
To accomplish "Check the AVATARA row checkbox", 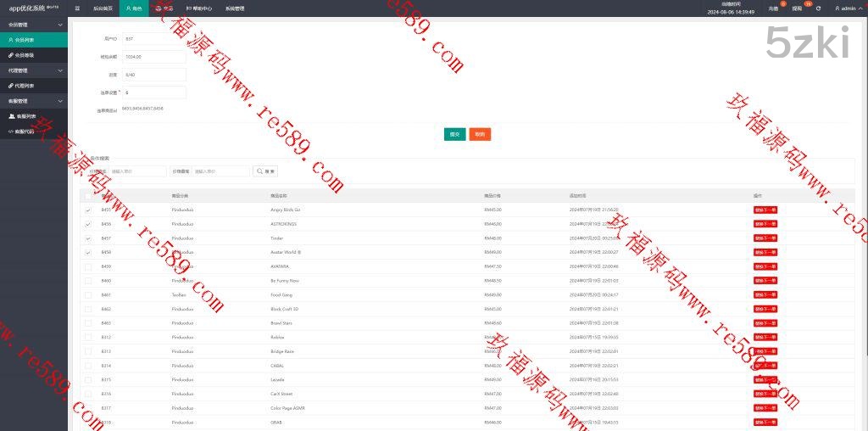I will [x=88, y=266].
